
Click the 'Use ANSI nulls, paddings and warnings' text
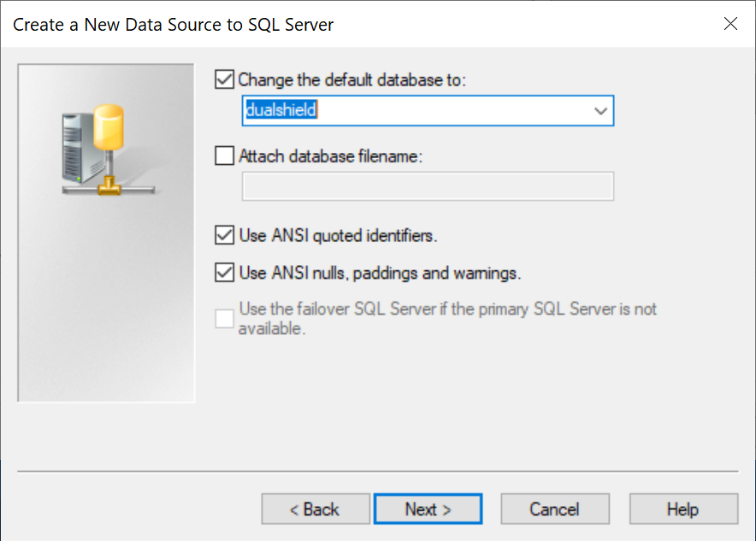pyautogui.click(x=380, y=273)
